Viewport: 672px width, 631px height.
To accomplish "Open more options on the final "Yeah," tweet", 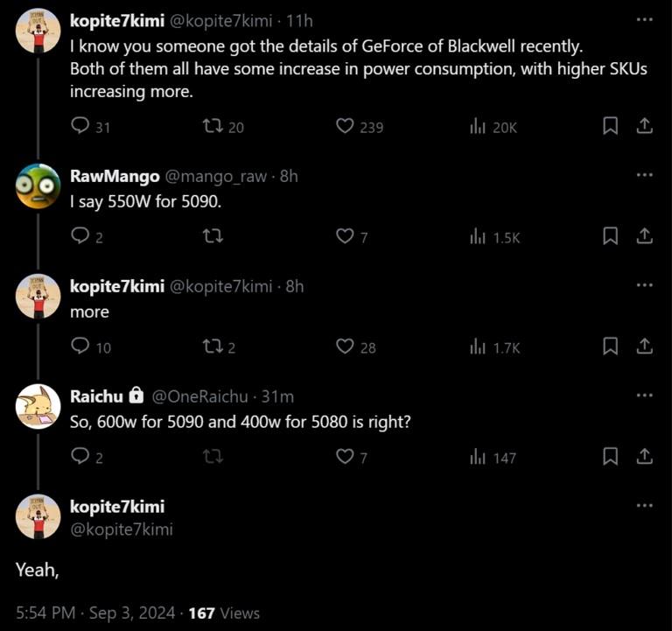I will (x=645, y=506).
